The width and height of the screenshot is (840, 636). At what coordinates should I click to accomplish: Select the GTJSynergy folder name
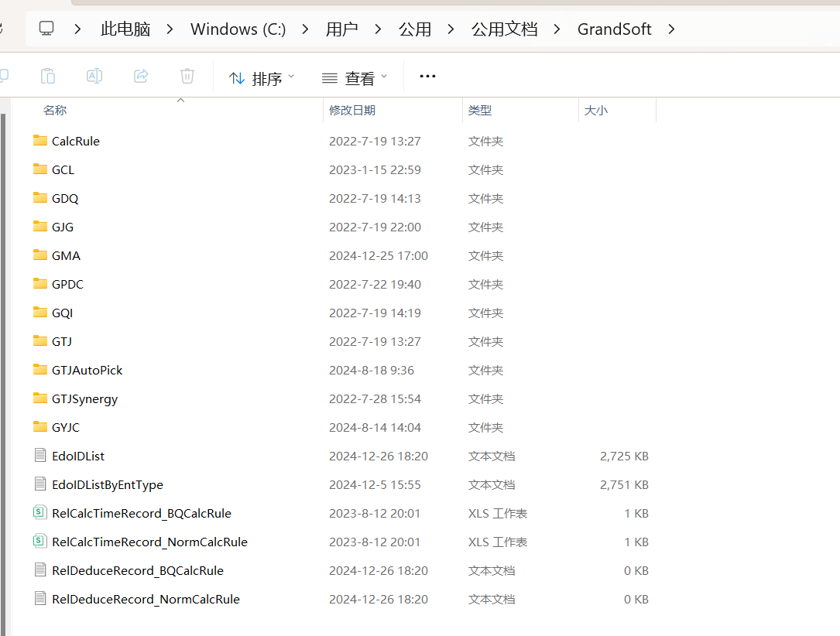pos(84,398)
